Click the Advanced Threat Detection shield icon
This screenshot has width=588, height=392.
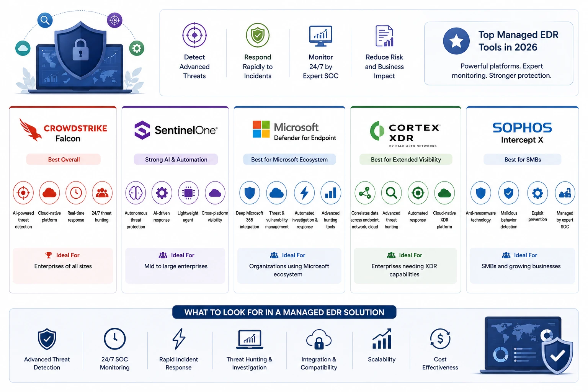pyautogui.click(x=47, y=339)
